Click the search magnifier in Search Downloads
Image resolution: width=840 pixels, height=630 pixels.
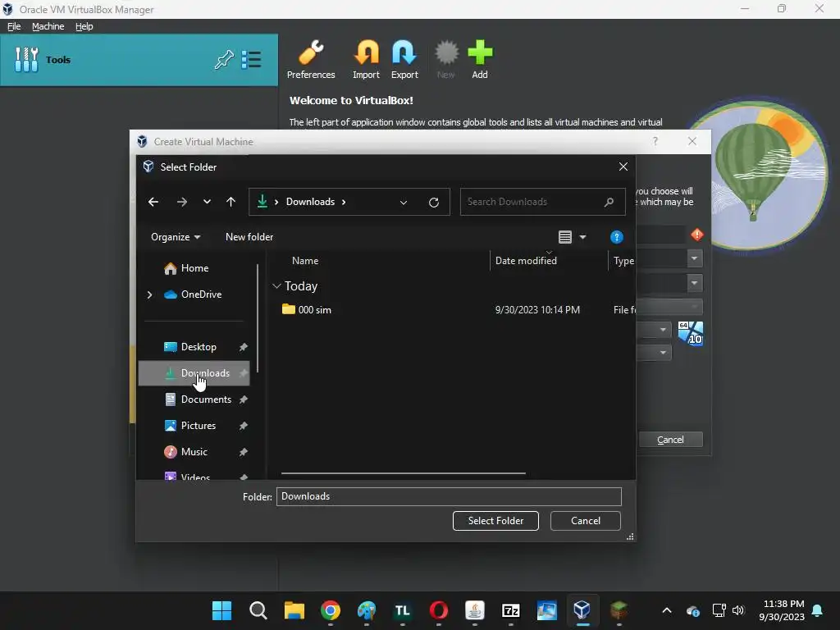pyautogui.click(x=609, y=202)
